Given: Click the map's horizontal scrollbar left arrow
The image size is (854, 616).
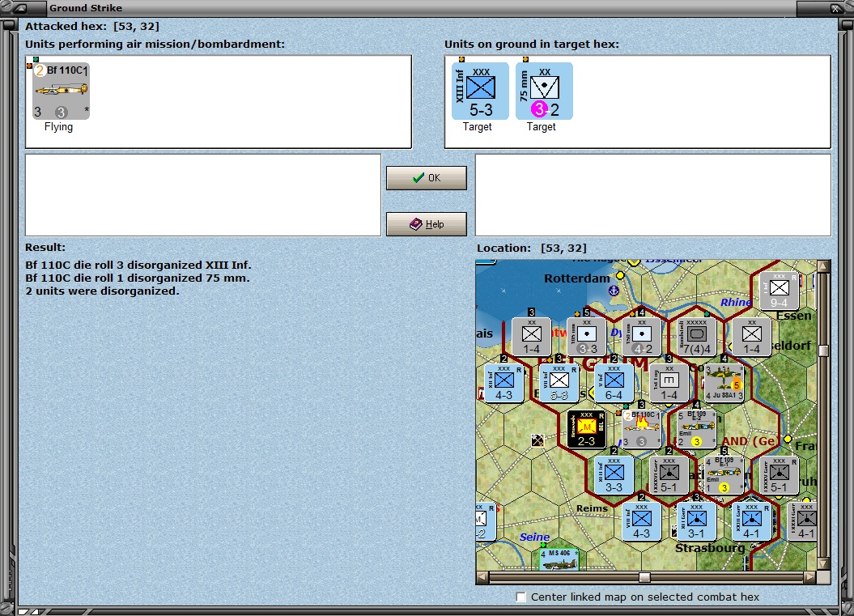Looking at the screenshot, I should pyautogui.click(x=482, y=577).
